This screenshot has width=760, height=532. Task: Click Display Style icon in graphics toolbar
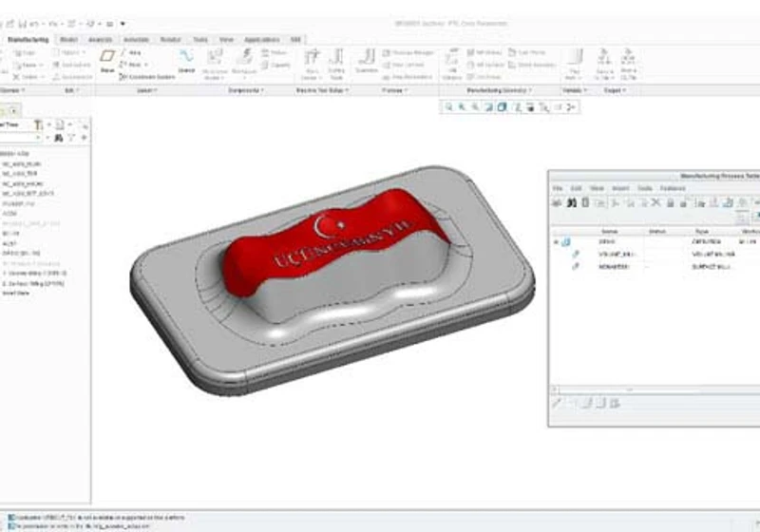pyautogui.click(x=502, y=107)
